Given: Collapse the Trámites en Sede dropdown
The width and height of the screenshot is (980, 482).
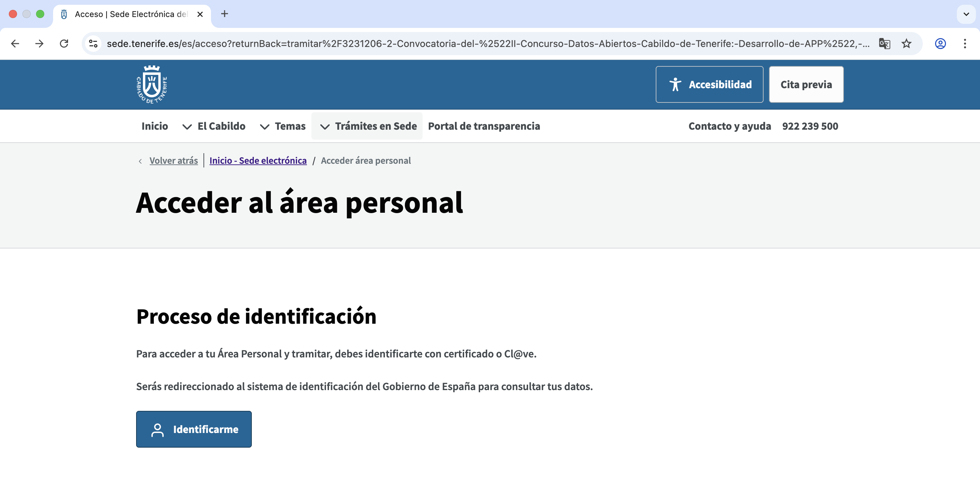Looking at the screenshot, I should point(325,127).
